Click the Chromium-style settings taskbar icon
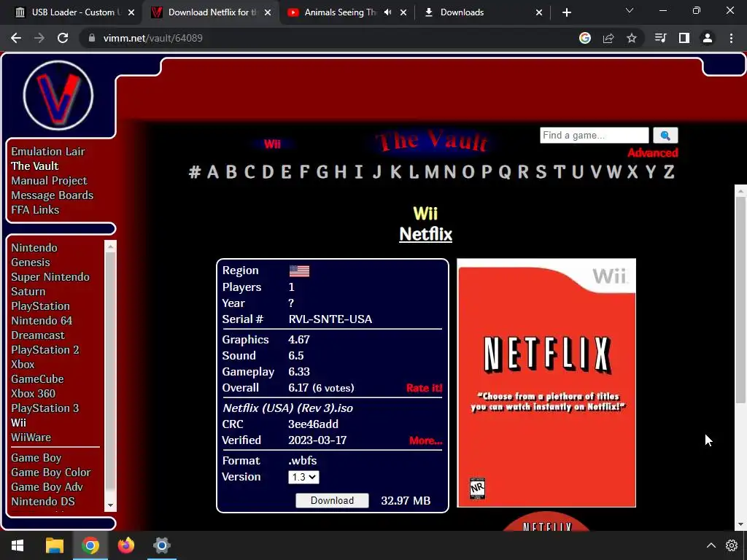Screen dimensions: 747x560 (x=161, y=545)
